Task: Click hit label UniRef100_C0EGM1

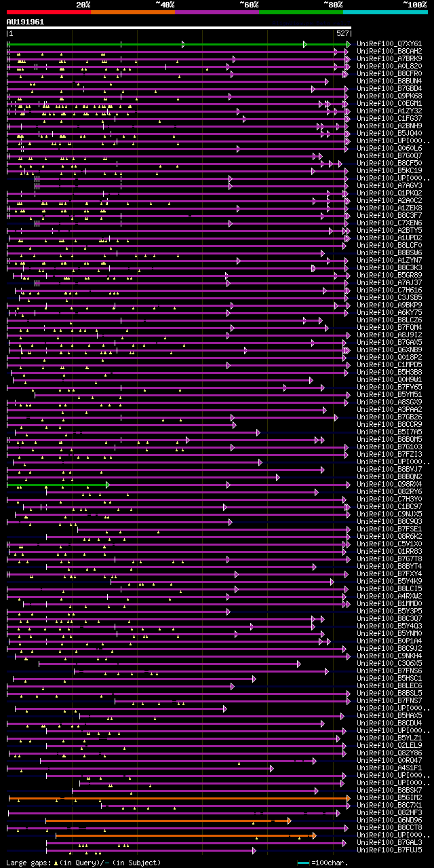Action: coord(389,104)
